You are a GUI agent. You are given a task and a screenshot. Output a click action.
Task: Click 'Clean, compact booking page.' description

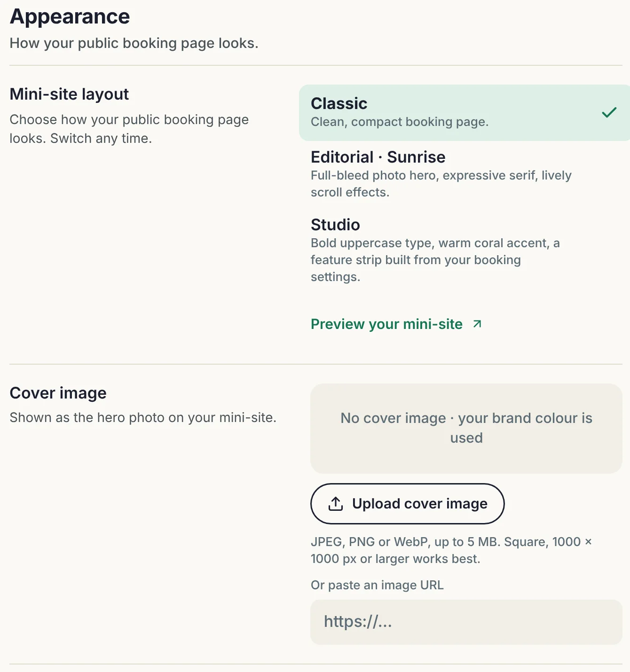click(x=400, y=122)
